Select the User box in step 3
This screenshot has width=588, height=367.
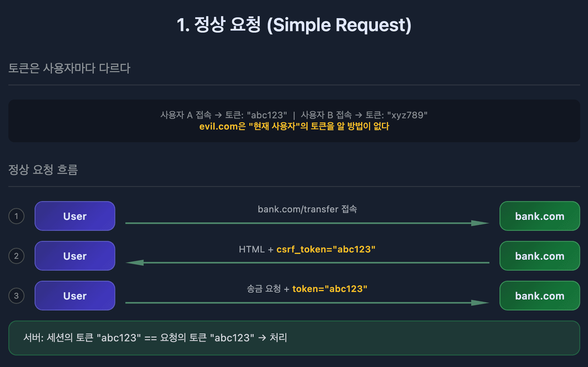[x=75, y=296]
